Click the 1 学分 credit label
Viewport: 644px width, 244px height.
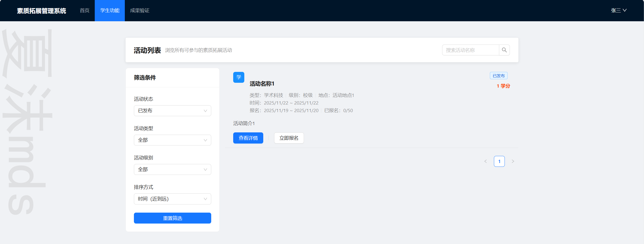point(503,86)
